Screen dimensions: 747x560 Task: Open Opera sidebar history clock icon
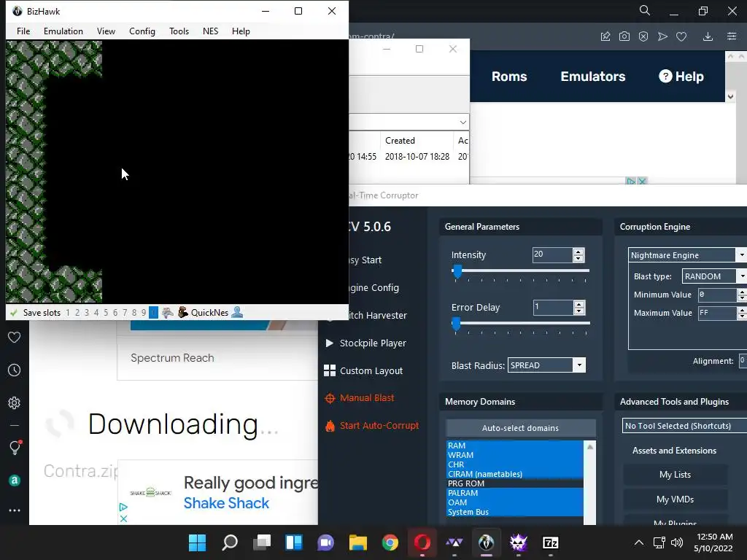(15, 370)
